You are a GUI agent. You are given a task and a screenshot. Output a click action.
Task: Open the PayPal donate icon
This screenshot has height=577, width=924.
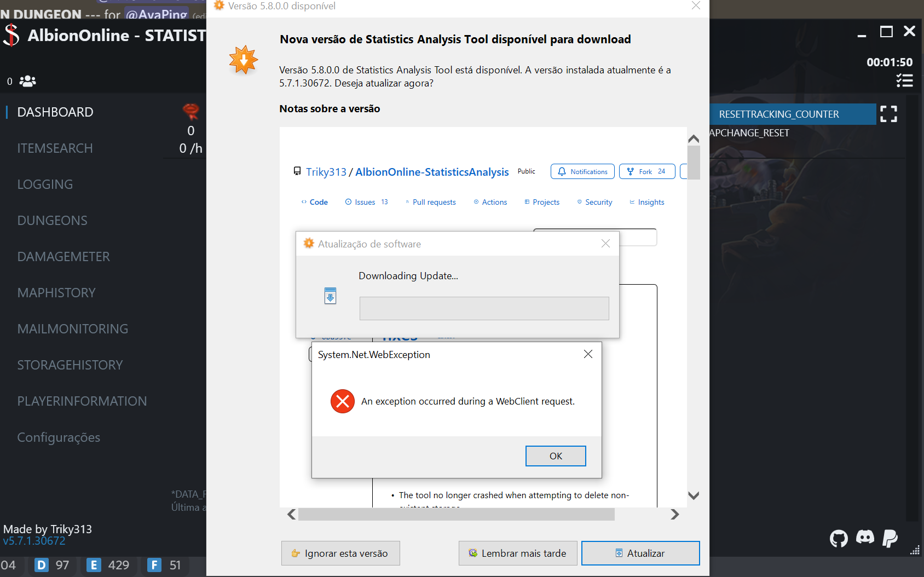pos(890,539)
